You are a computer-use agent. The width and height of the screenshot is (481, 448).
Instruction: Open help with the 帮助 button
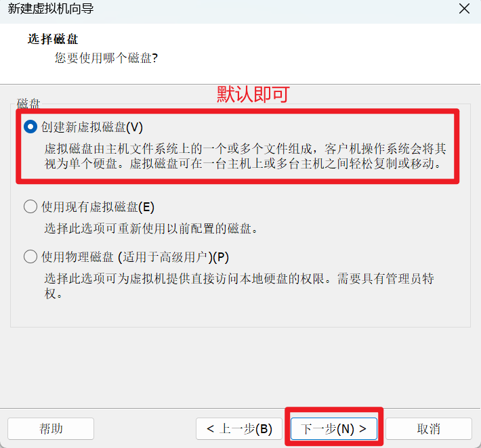point(51,428)
